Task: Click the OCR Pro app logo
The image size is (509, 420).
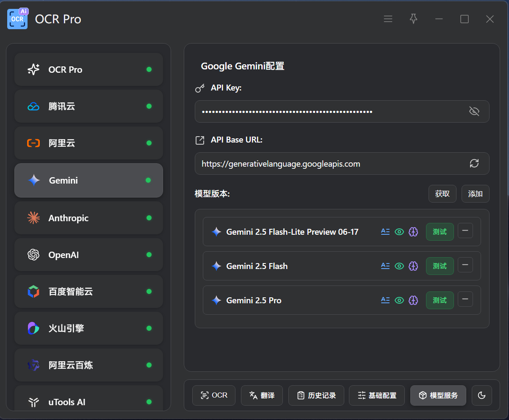Action: (18, 19)
